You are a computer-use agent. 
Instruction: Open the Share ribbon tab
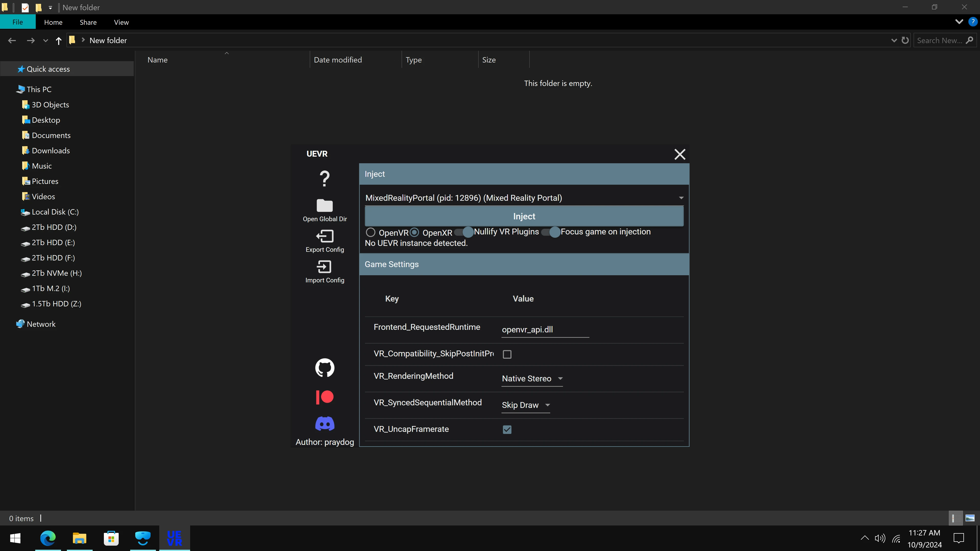point(88,22)
